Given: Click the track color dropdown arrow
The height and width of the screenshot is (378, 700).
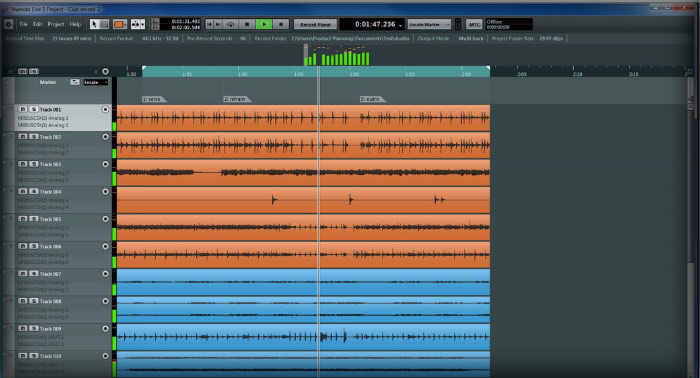Looking at the screenshot, I should click(x=125, y=24).
